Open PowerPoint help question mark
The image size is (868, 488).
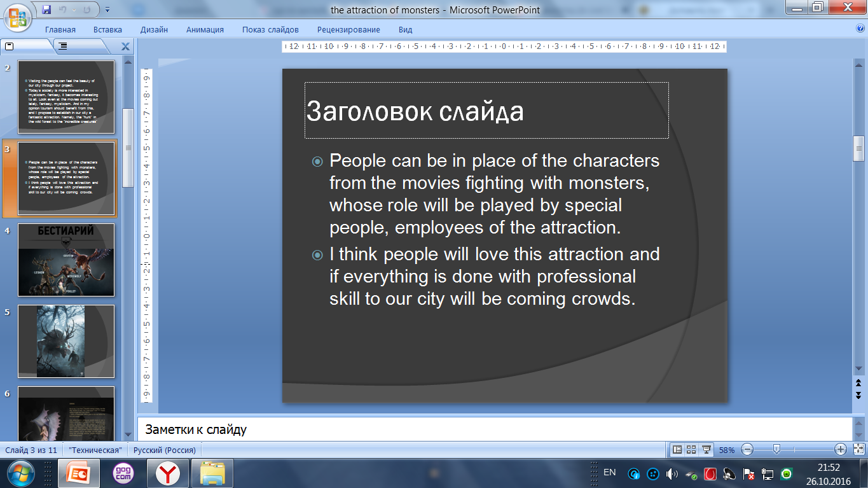860,29
